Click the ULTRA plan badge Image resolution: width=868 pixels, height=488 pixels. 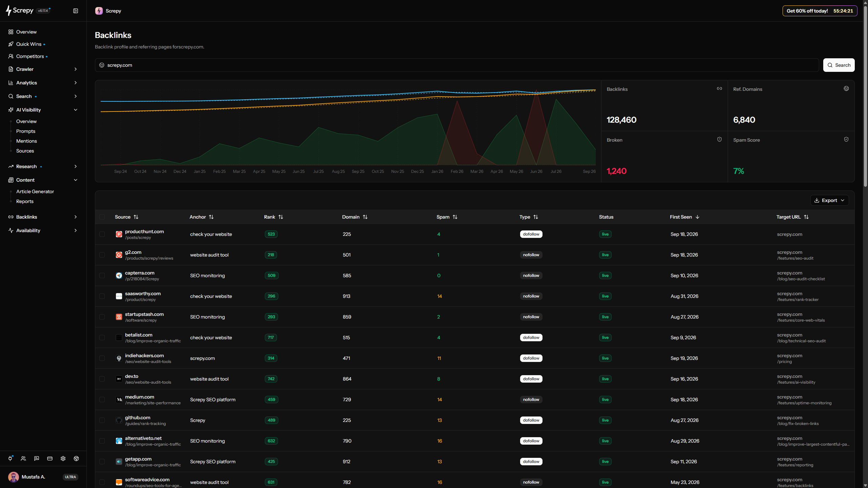click(71, 477)
